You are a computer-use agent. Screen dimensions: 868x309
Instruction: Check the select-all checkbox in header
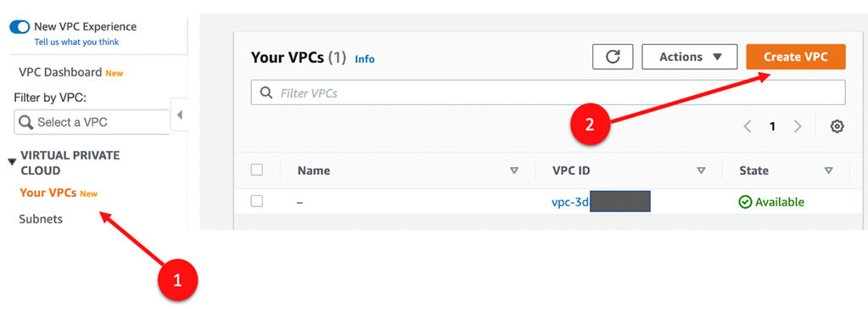(257, 170)
